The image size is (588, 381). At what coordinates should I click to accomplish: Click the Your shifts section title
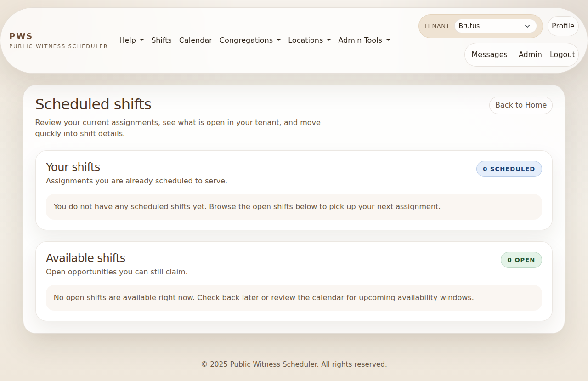73,167
